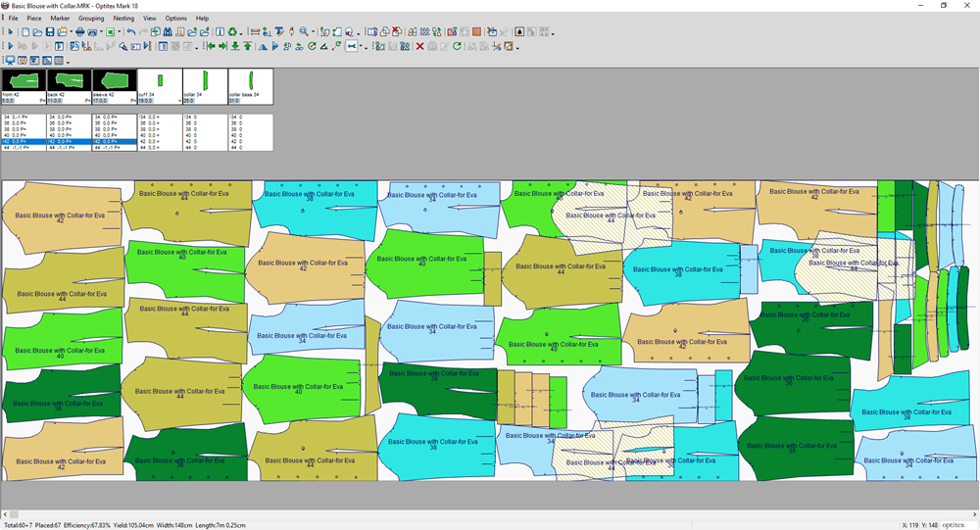The image size is (980, 530).
Task: Click the magnifying glass zoom tool
Action: [x=303, y=31]
